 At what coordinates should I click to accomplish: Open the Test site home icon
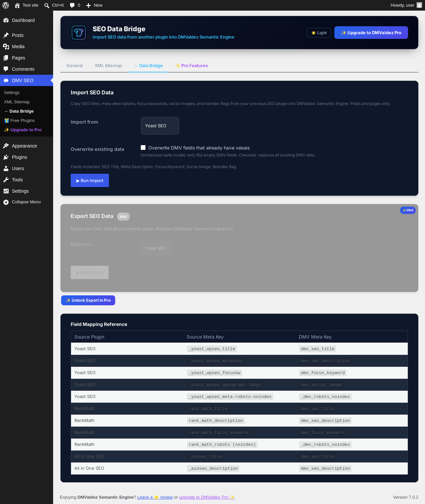click(x=17, y=5)
